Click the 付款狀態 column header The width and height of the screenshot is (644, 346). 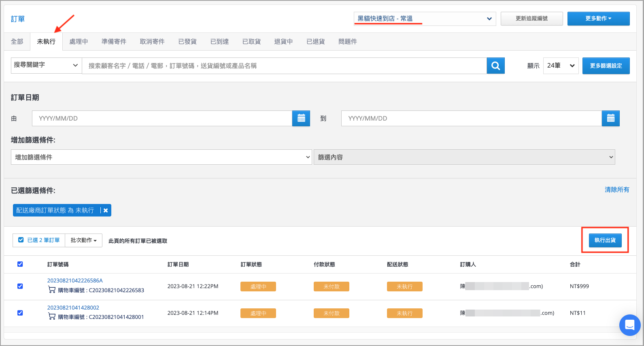pos(324,264)
